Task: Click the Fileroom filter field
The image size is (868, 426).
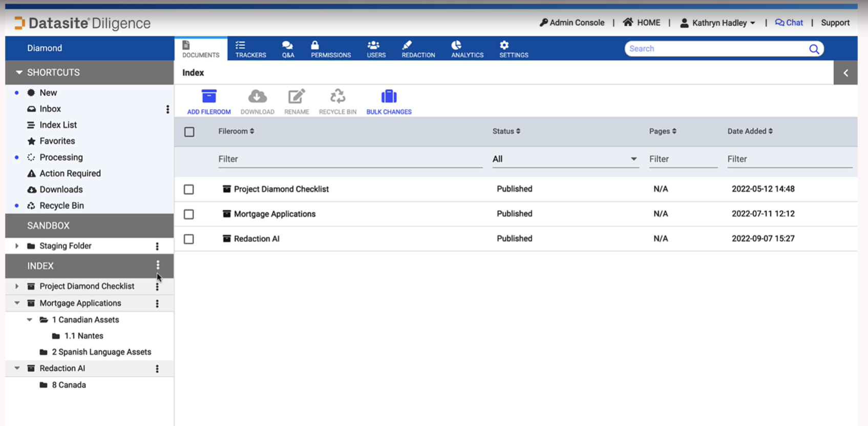Action: coord(350,159)
